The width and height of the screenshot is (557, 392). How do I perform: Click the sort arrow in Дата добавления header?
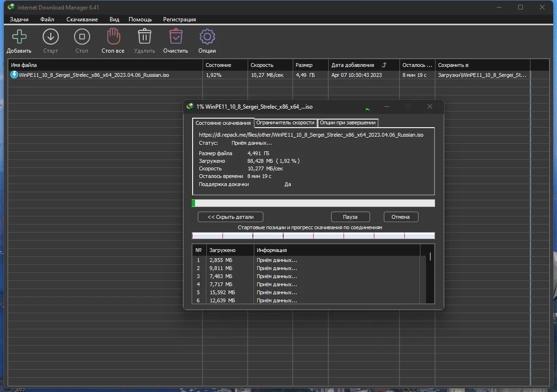pyautogui.click(x=384, y=65)
